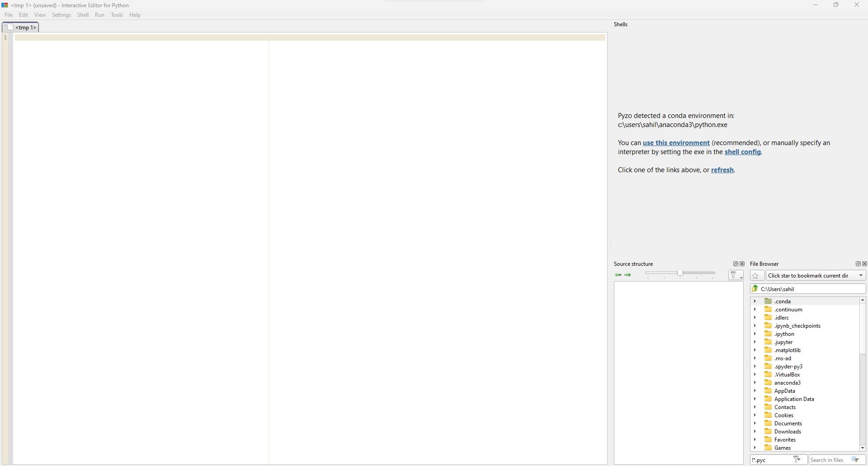Open file name filter funnel menu
The height and width of the screenshot is (466, 868).
click(x=797, y=460)
